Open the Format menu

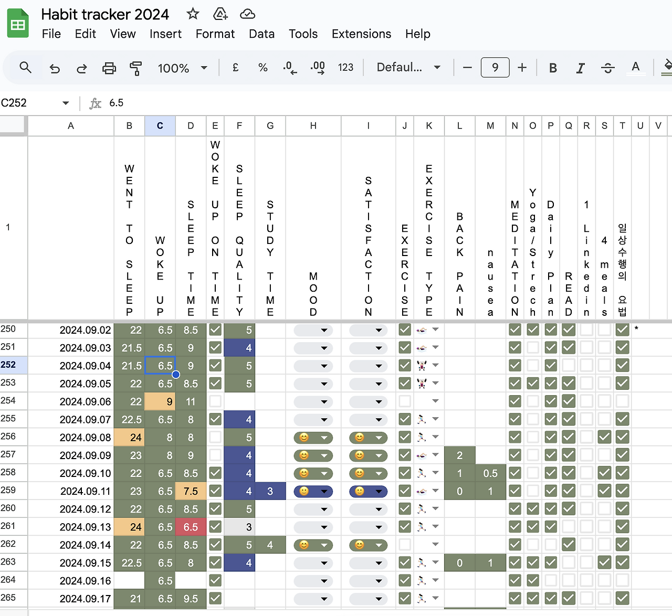pos(215,34)
